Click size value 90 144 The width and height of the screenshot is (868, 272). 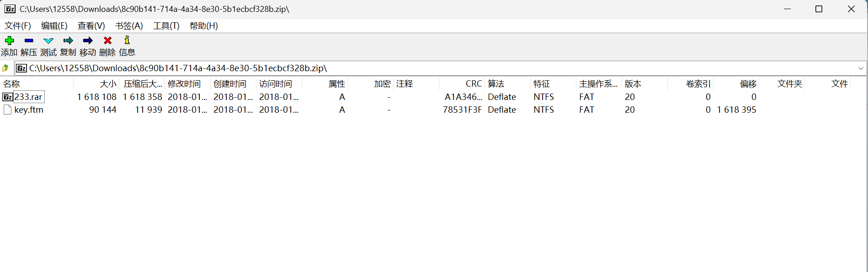[103, 110]
